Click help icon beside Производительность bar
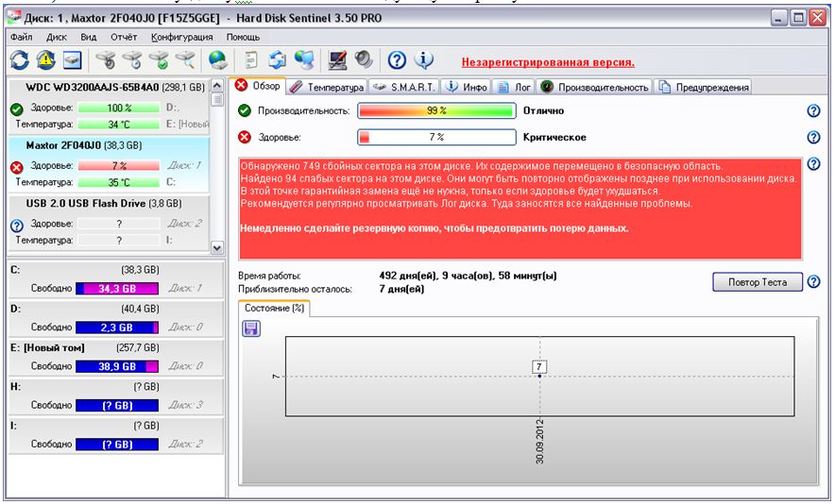 click(813, 110)
